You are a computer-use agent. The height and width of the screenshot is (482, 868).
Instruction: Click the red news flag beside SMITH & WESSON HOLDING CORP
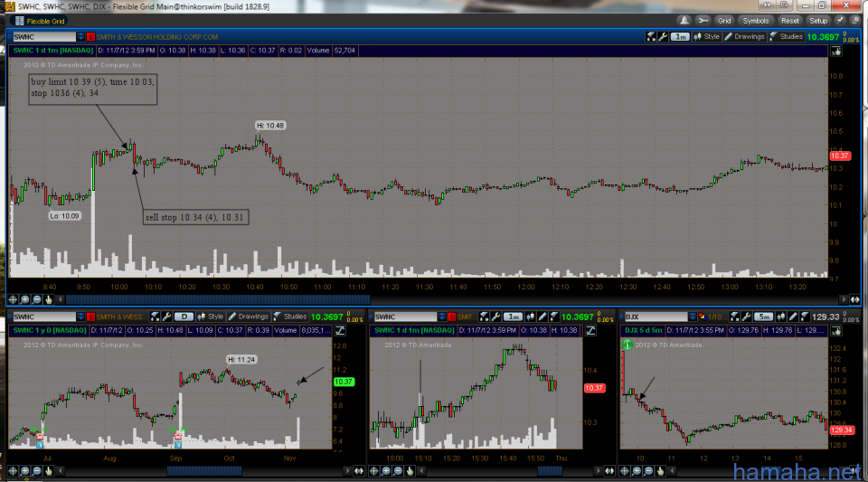point(90,37)
